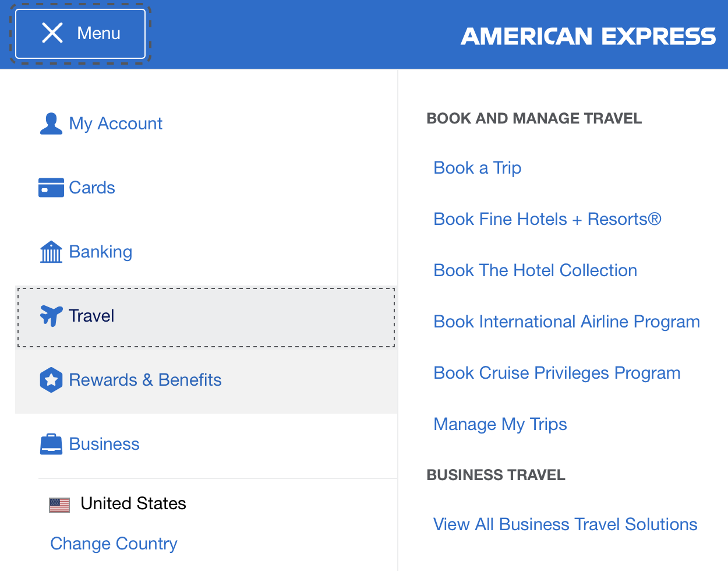Image resolution: width=728 pixels, height=571 pixels.
Task: Open Book a Trip
Action: pos(477,167)
